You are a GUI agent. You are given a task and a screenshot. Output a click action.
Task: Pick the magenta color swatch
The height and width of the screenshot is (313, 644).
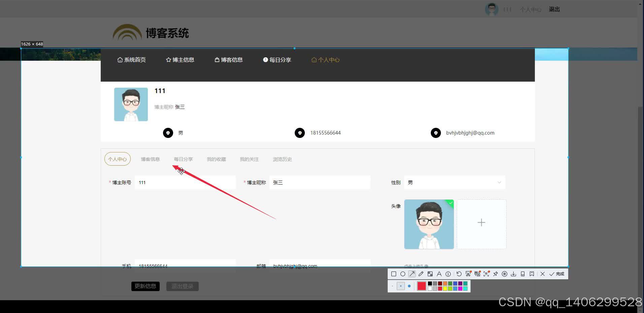tap(460, 288)
